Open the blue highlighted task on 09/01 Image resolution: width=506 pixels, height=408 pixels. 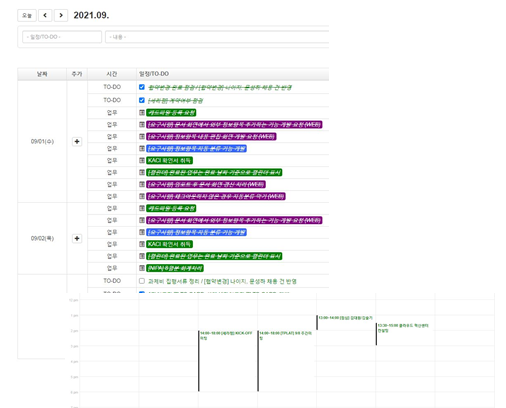click(197, 148)
